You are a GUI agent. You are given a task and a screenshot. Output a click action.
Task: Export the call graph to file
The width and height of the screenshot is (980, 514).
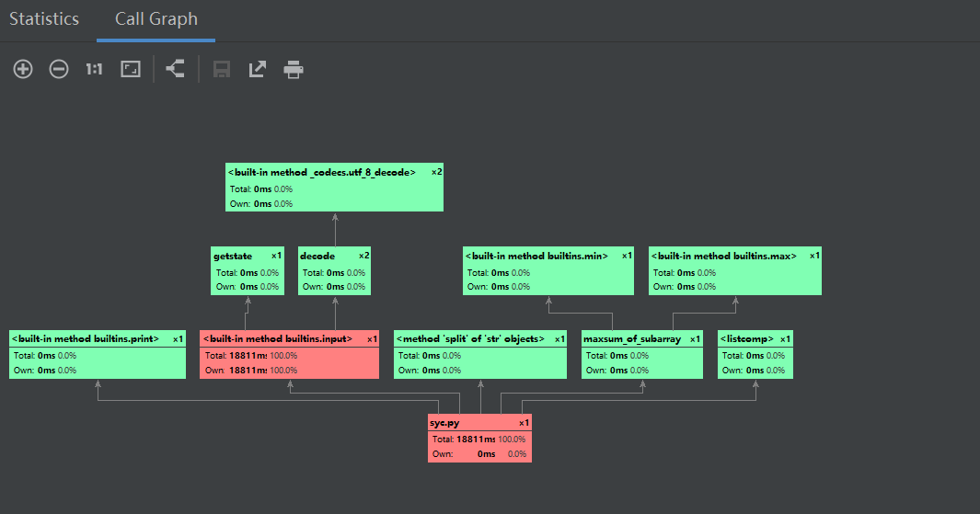click(x=258, y=69)
